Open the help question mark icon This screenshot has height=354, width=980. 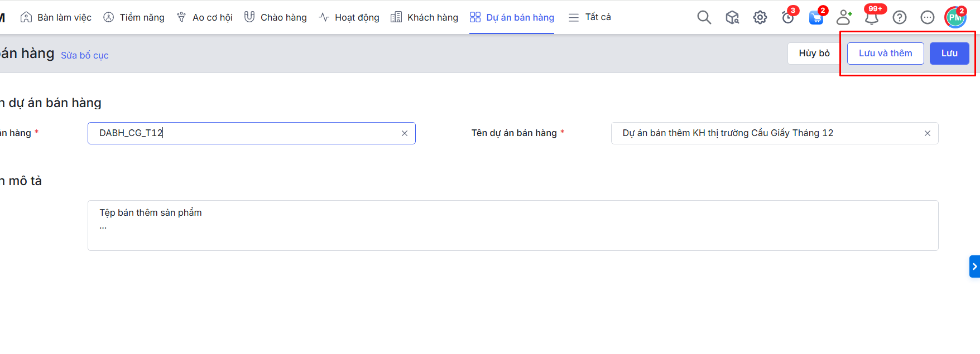pos(899,18)
